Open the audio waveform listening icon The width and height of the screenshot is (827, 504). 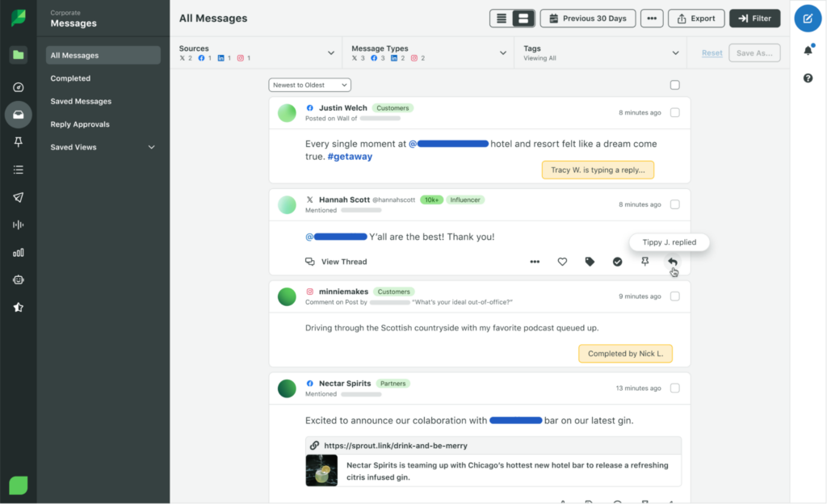(19, 225)
